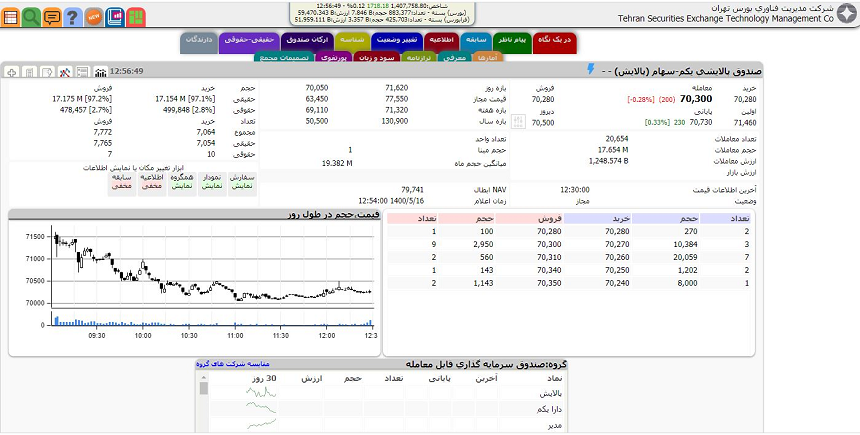860x435 pixels.
Task: Toggle the سابقه مخفی history visibility
Action: pos(121,181)
